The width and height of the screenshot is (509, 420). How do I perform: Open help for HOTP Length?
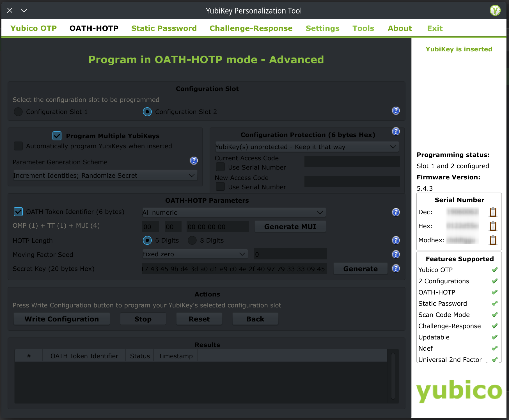coord(396,240)
